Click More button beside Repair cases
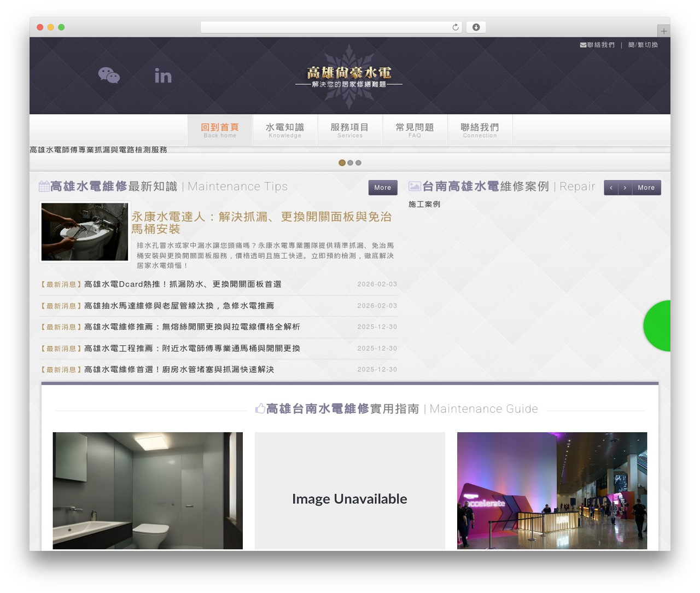700x593 pixels. coord(646,188)
